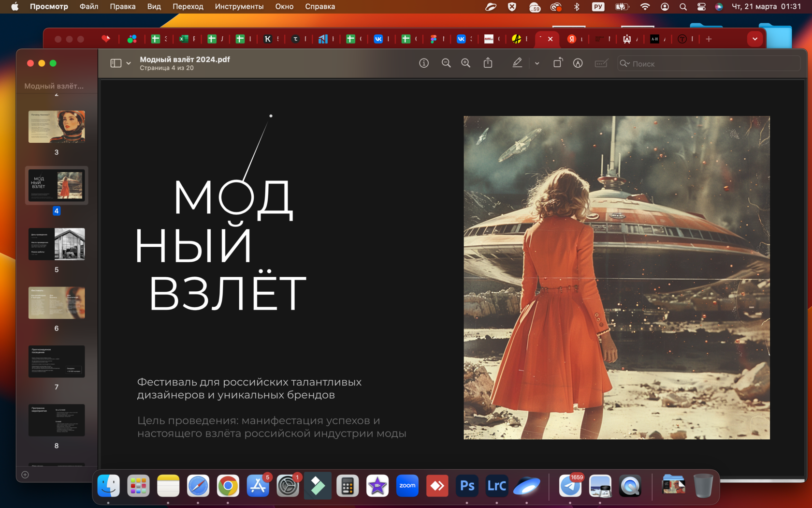Open the browser tab list dropdown arrow

pos(755,39)
